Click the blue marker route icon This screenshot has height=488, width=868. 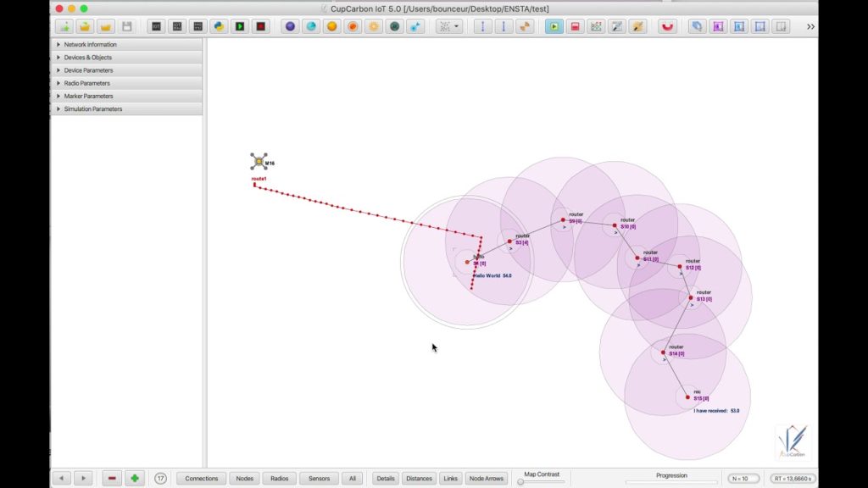(x=415, y=26)
